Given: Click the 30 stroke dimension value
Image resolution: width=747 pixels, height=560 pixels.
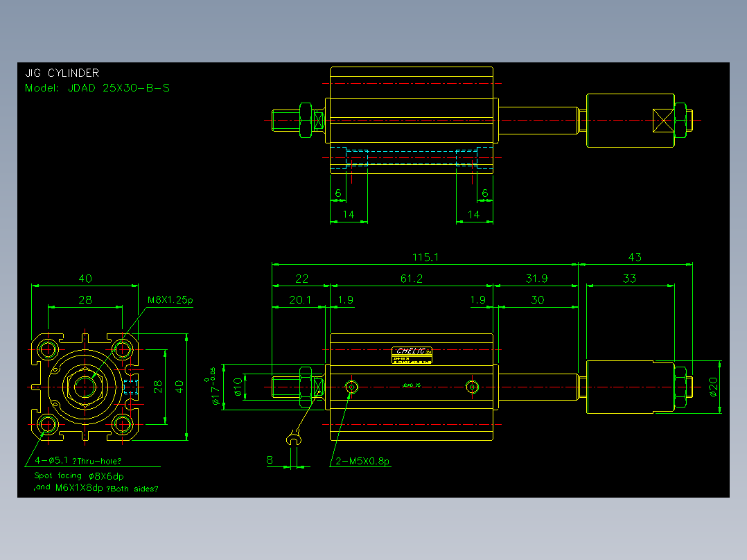Looking at the screenshot, I should pos(538,300).
